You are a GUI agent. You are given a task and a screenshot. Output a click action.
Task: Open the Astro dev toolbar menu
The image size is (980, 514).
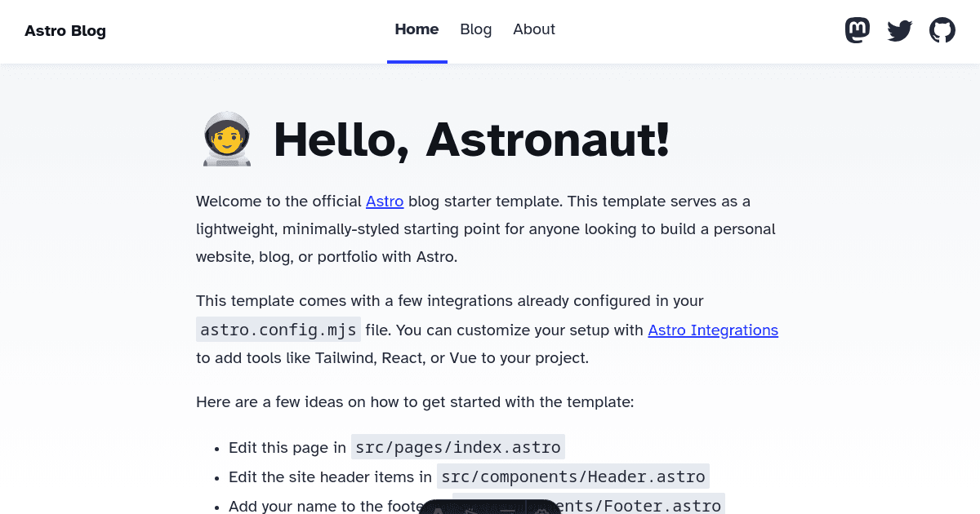pyautogui.click(x=439, y=511)
